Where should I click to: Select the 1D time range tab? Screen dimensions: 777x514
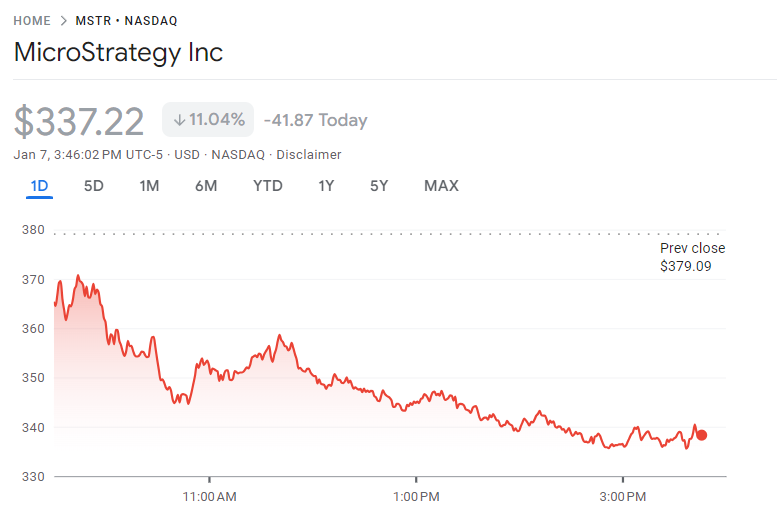(x=40, y=186)
